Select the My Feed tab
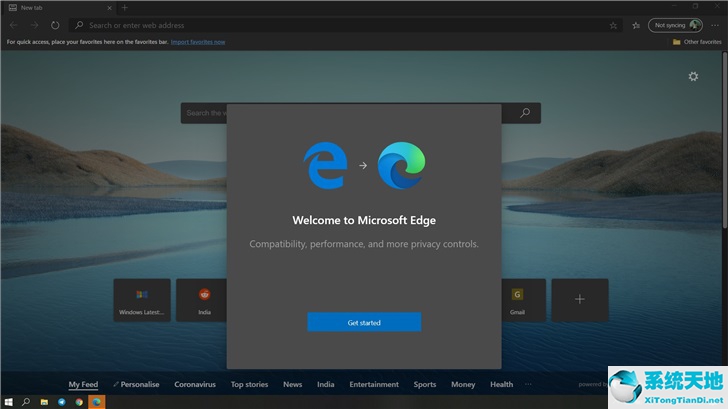This screenshot has width=728, height=409. pyautogui.click(x=83, y=384)
